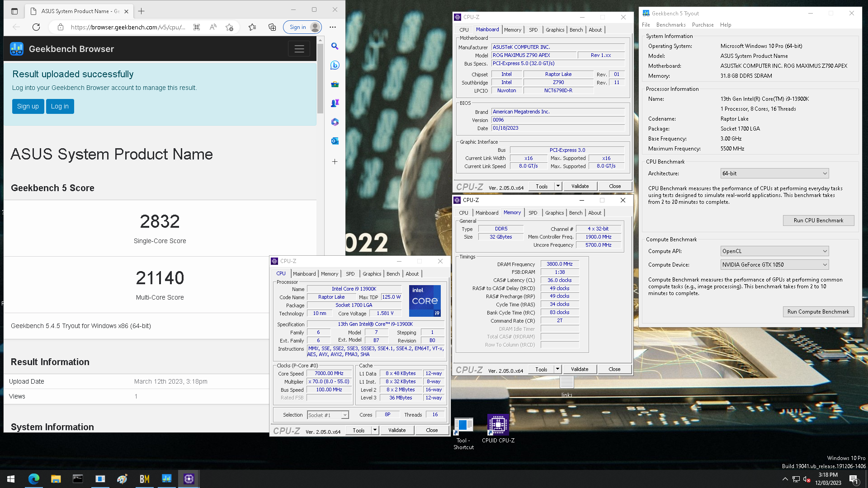Show hidden system tray icons chevron
This screenshot has height=488, width=868.
click(x=785, y=479)
